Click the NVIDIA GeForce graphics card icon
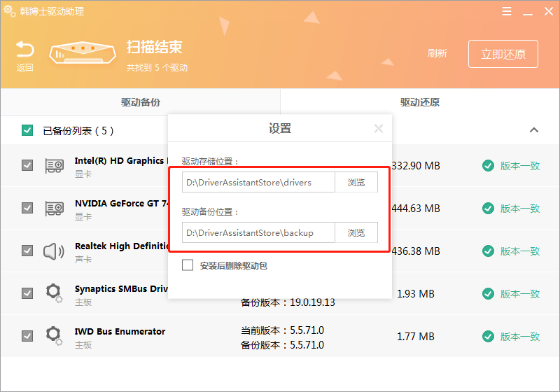560x392 pixels. (55, 209)
